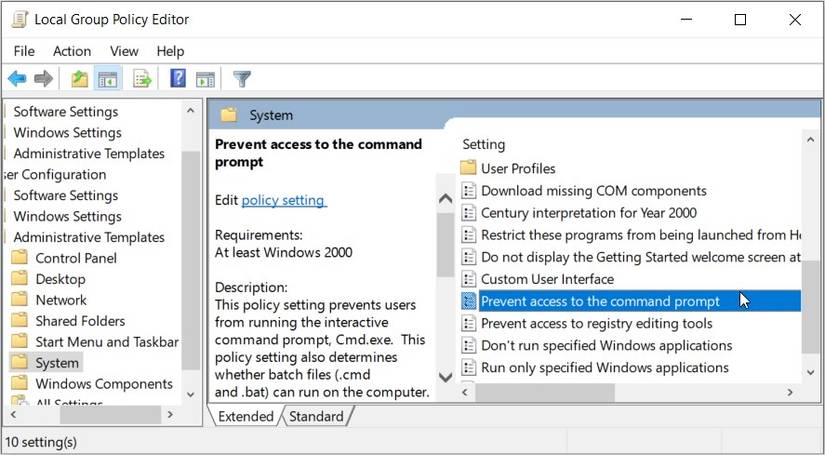Toggle Show/Hide Console Tree icon
The height and width of the screenshot is (455, 825).
(107, 79)
